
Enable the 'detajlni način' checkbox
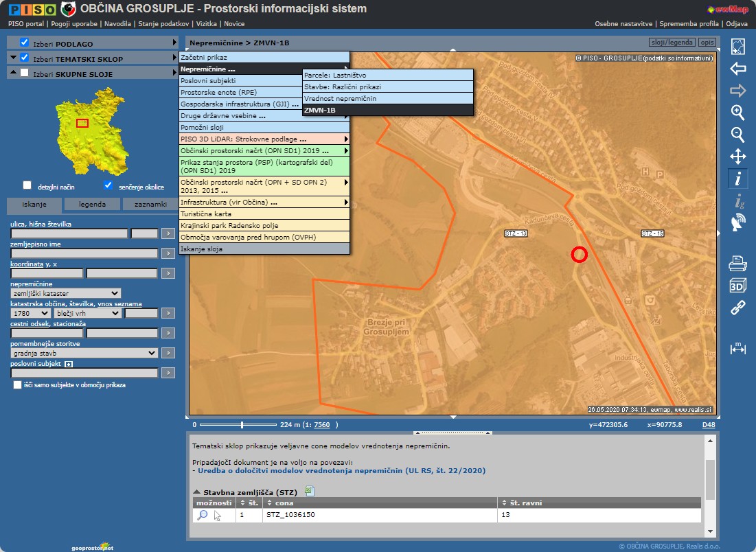pyautogui.click(x=27, y=185)
